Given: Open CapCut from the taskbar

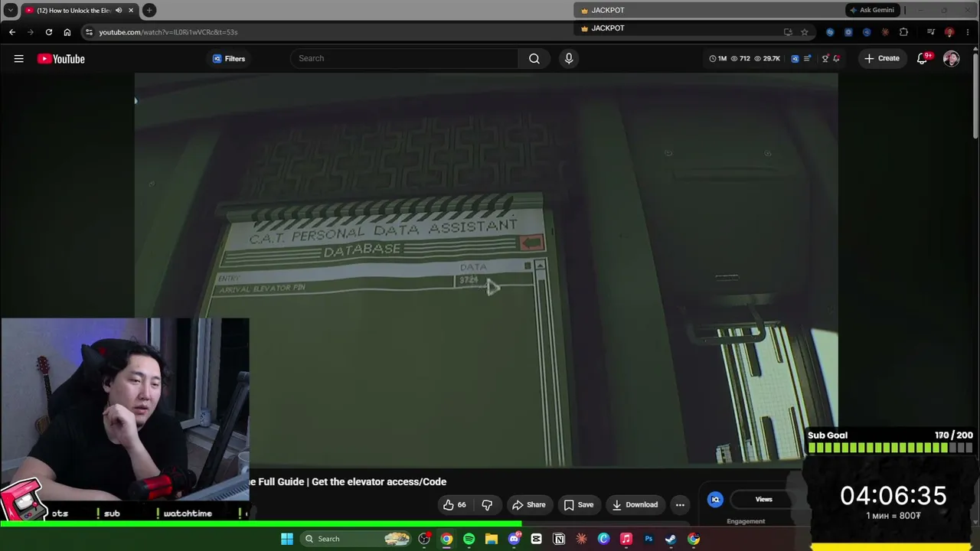Looking at the screenshot, I should (536, 539).
